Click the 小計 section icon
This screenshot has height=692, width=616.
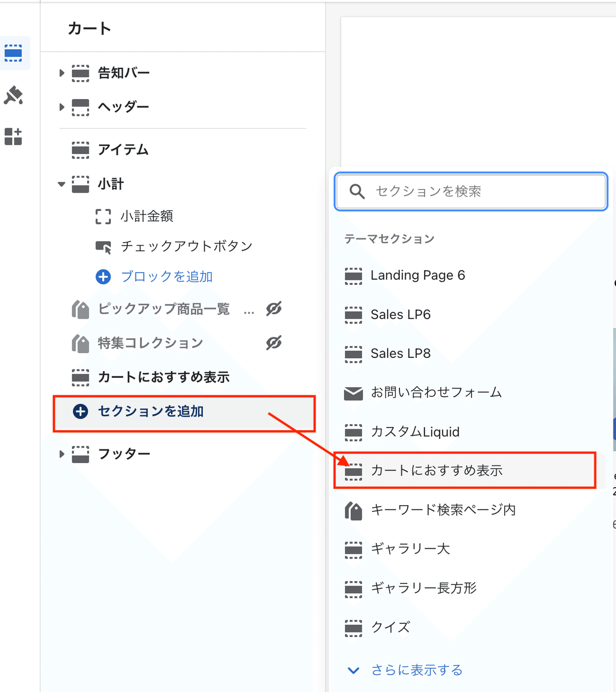point(81,184)
